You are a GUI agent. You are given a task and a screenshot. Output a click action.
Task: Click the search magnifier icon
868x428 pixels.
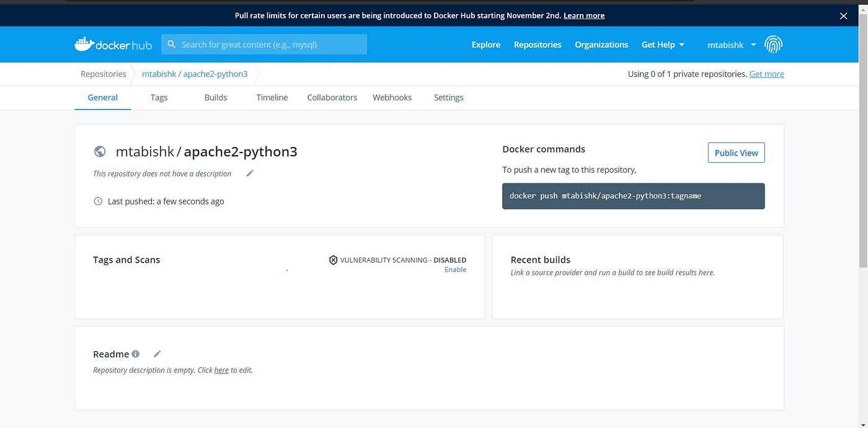point(172,45)
